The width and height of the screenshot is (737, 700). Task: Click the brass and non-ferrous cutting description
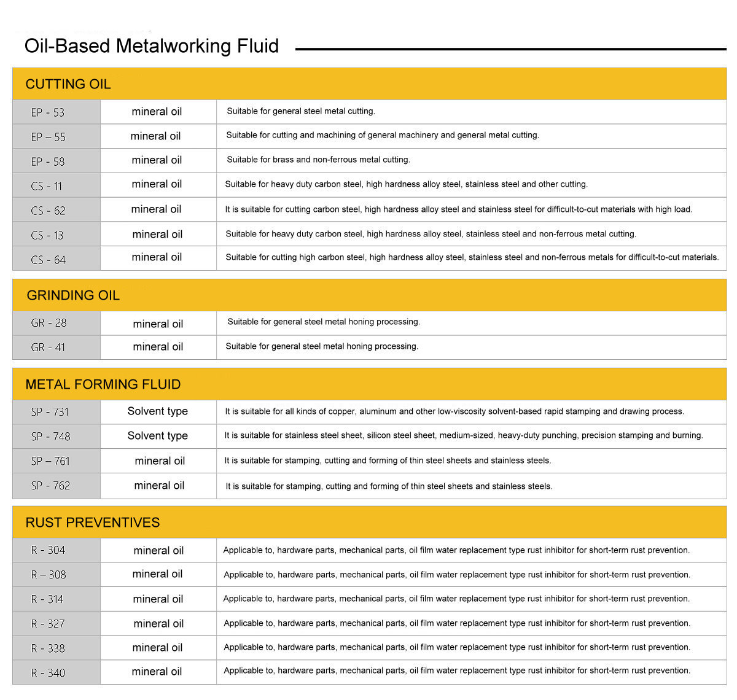pos(318,160)
